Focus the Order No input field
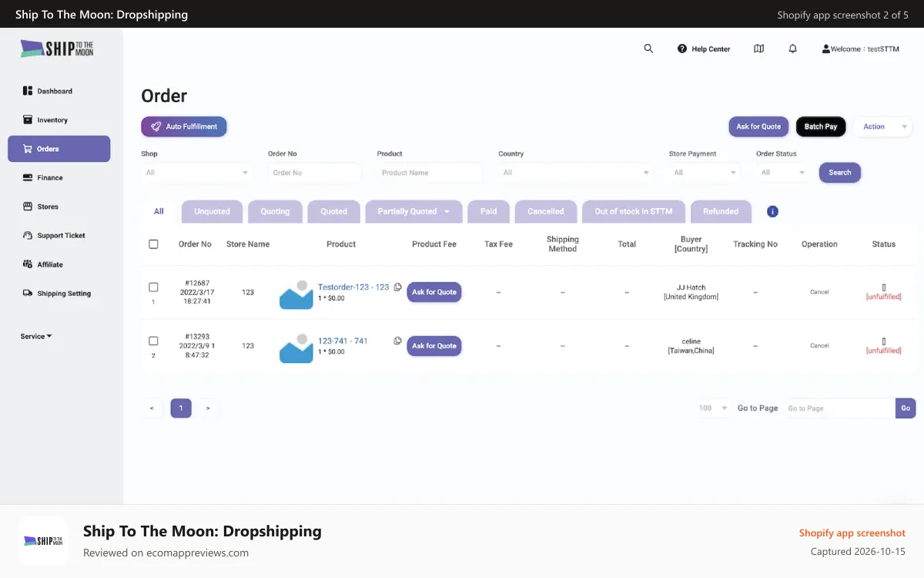Screen dimensions: 924x578 click(314, 173)
